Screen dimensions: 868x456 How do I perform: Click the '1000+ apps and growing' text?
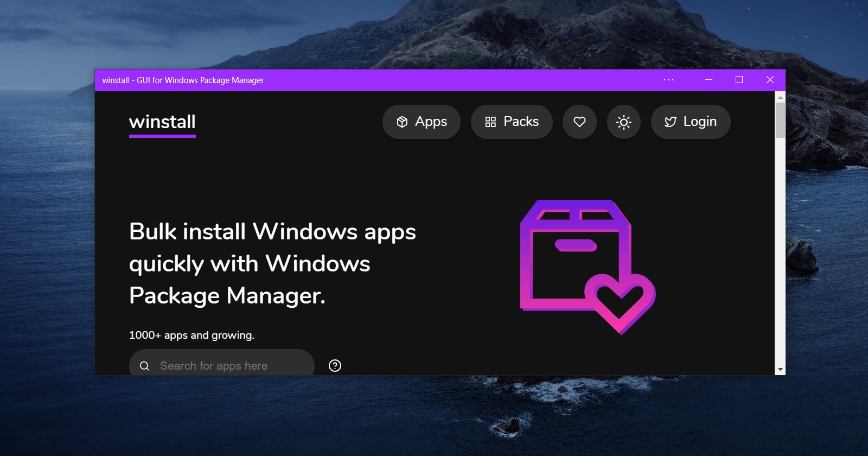coord(192,335)
